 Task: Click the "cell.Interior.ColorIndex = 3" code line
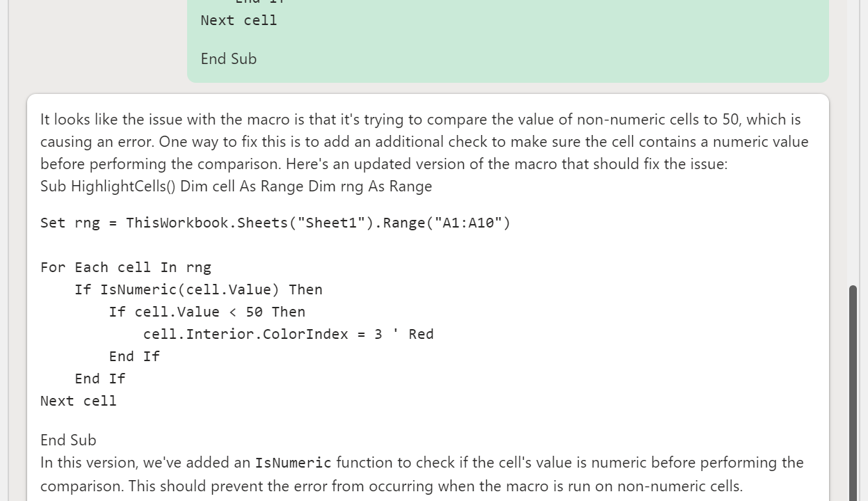click(262, 334)
